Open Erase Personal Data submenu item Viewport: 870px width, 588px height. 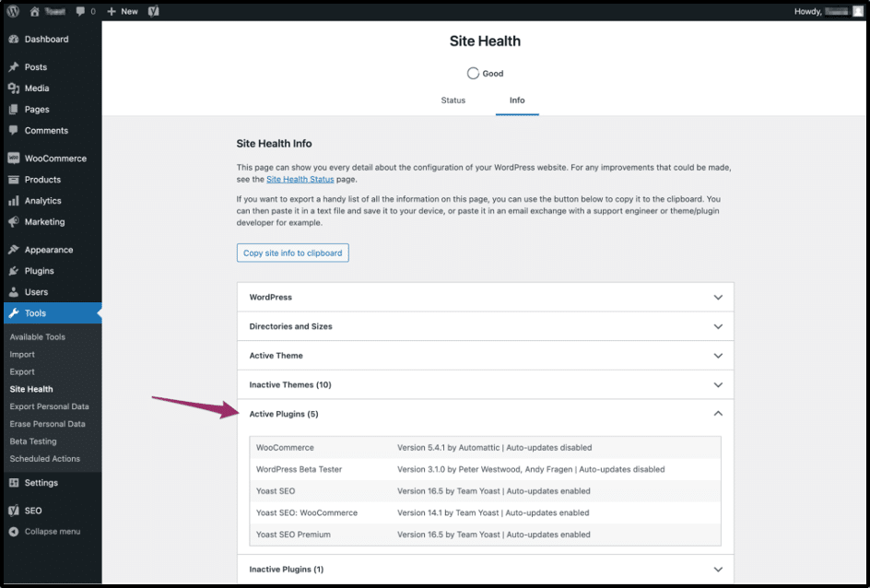tap(47, 424)
